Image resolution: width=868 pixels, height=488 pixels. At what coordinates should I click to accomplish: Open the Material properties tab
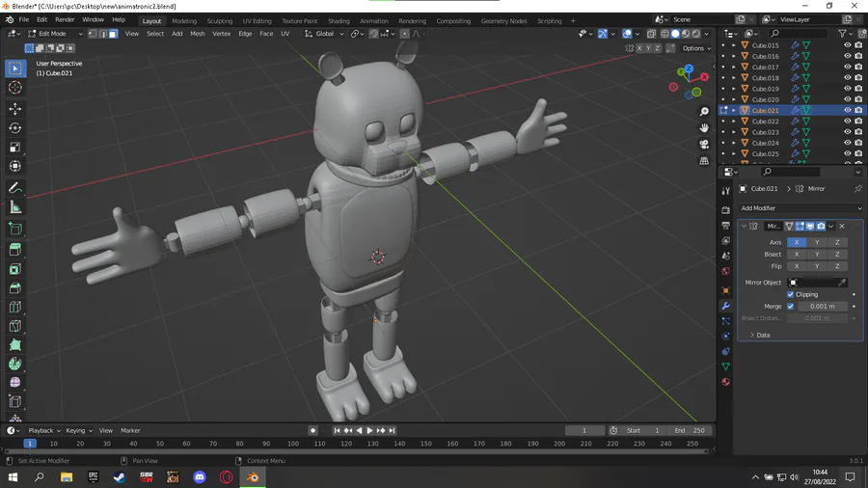pyautogui.click(x=725, y=382)
